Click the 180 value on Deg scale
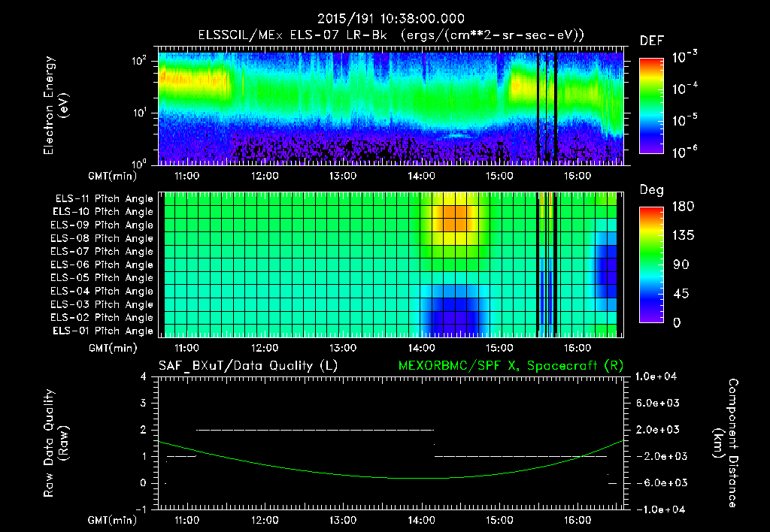The image size is (770, 532). [683, 207]
